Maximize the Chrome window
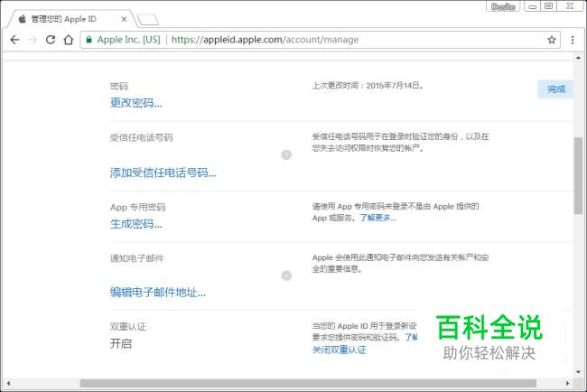587x392 pixels. [548, 6]
